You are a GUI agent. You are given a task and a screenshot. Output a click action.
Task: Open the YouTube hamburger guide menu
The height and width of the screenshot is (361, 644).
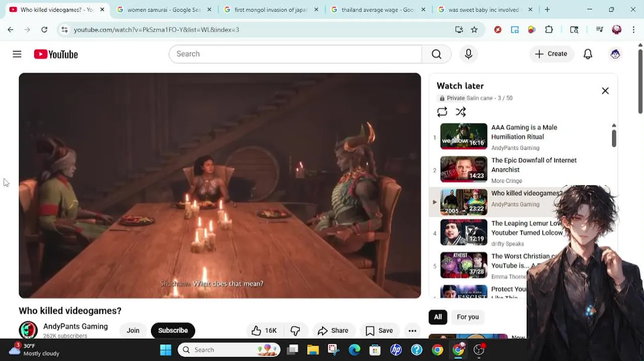[17, 54]
